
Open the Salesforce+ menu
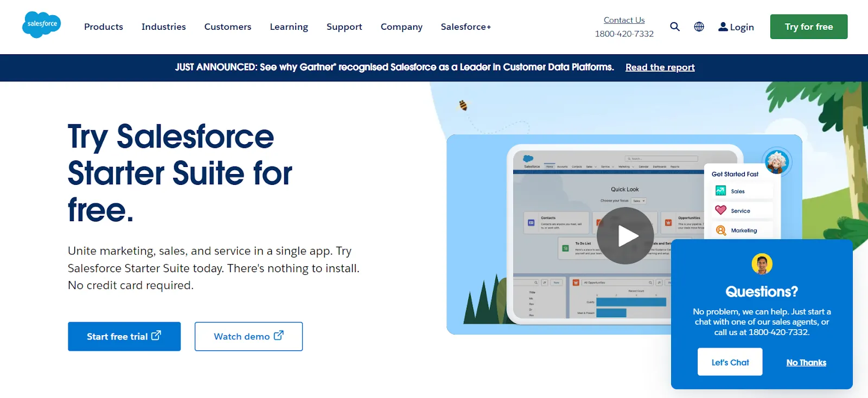tap(466, 27)
